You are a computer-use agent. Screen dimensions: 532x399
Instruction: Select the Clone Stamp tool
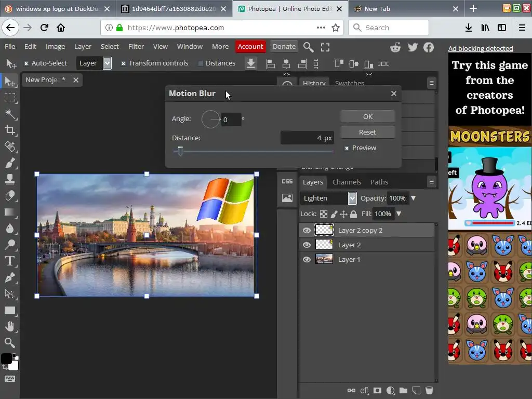(10, 179)
